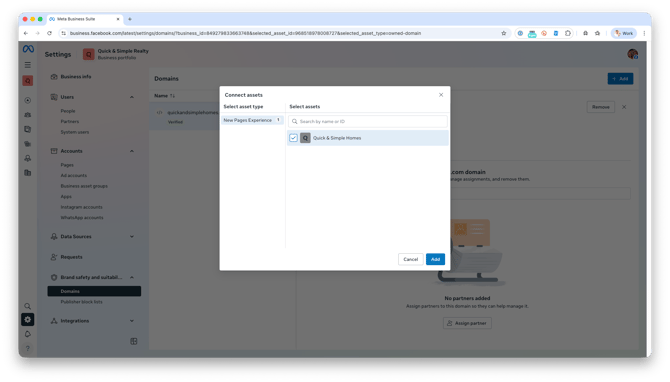Open the profile avatar at the top right
Screen dimensions: 670x382
[x=632, y=54]
